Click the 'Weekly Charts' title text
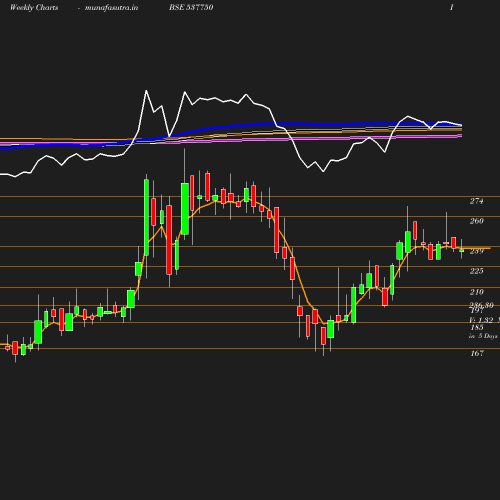The image size is (500, 500). (x=34, y=7)
